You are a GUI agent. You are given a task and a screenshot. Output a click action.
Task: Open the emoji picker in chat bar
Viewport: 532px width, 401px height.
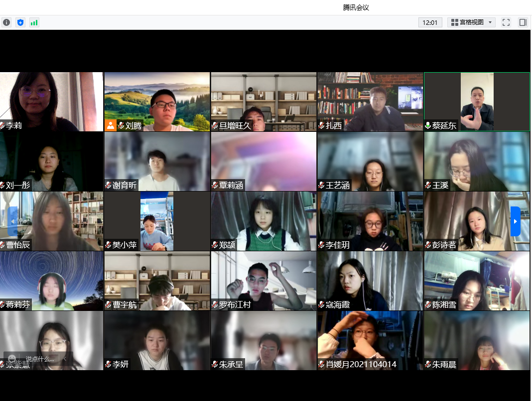coord(12,359)
